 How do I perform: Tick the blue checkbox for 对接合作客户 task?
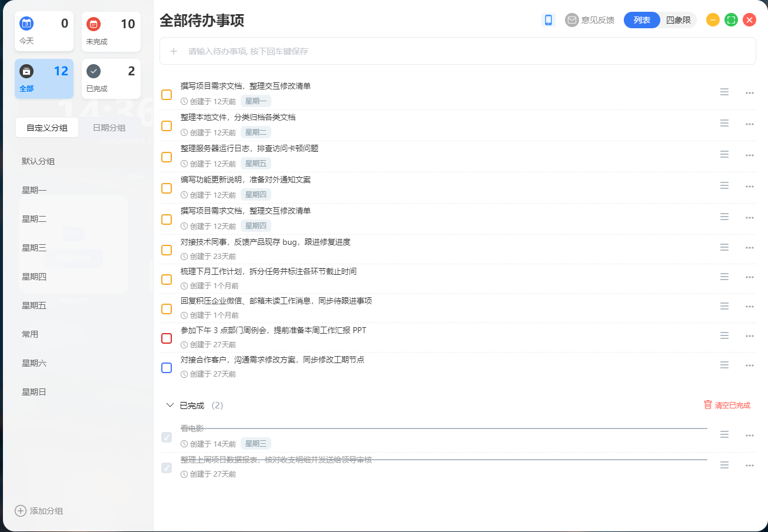click(167, 368)
